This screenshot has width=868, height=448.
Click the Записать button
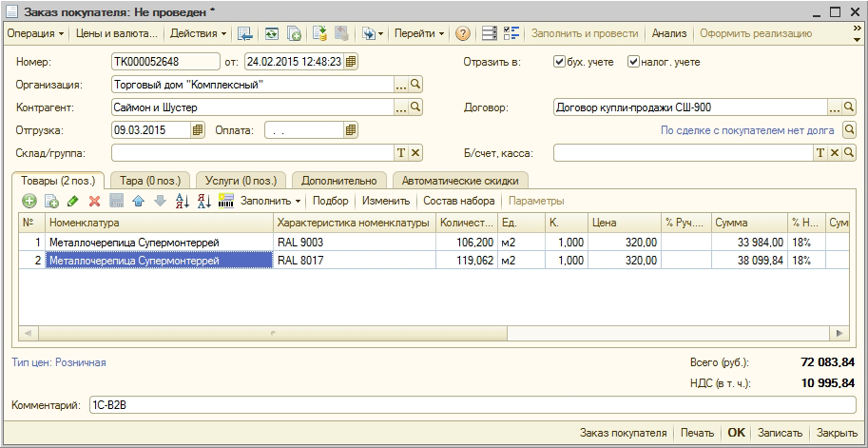tap(780, 433)
